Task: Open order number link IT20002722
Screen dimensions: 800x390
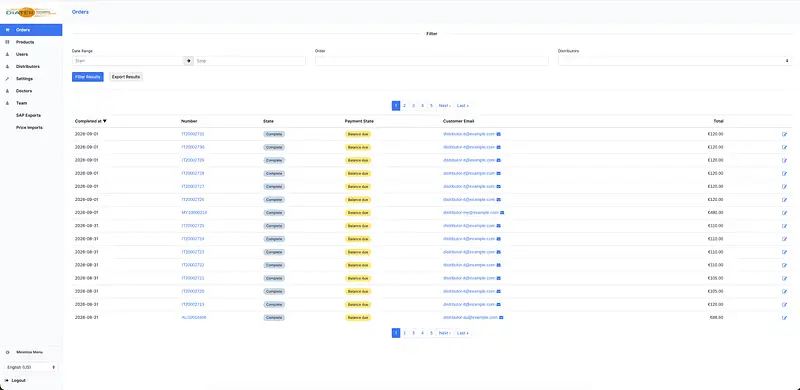Action: coord(193,265)
